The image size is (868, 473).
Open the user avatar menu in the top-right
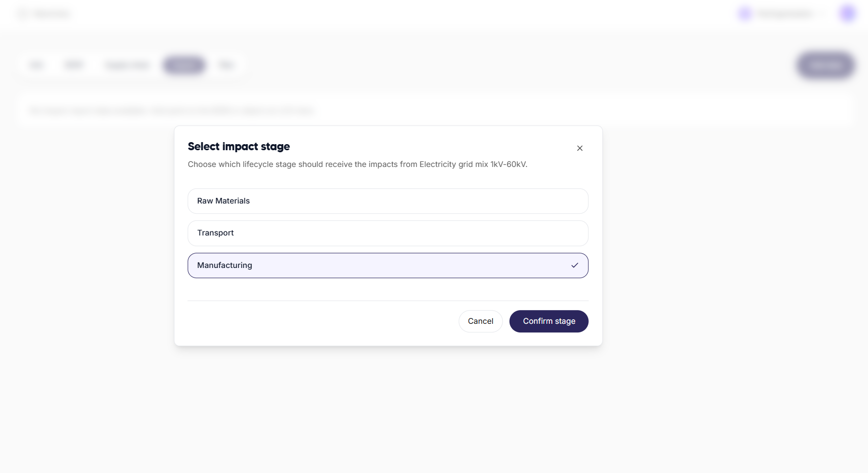[x=847, y=13]
